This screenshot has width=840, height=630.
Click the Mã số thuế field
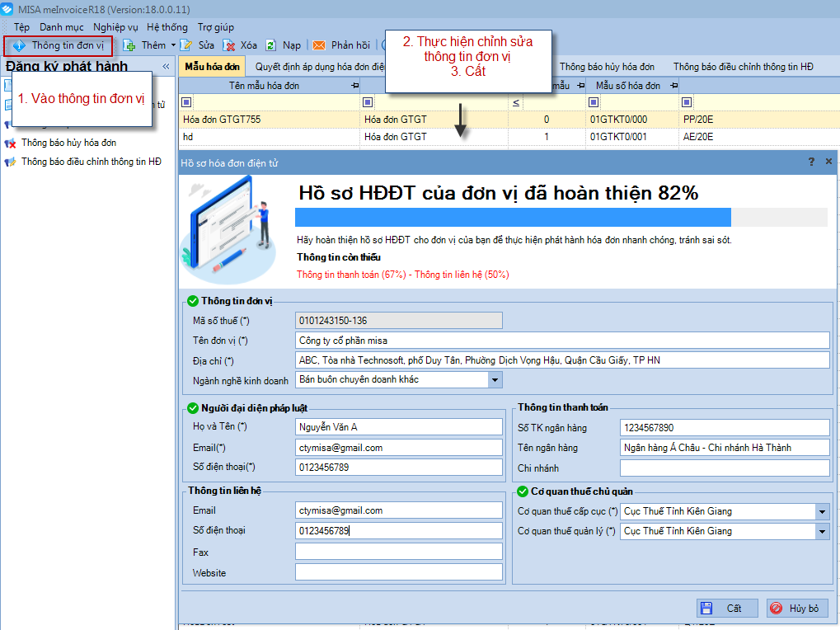coord(399,320)
